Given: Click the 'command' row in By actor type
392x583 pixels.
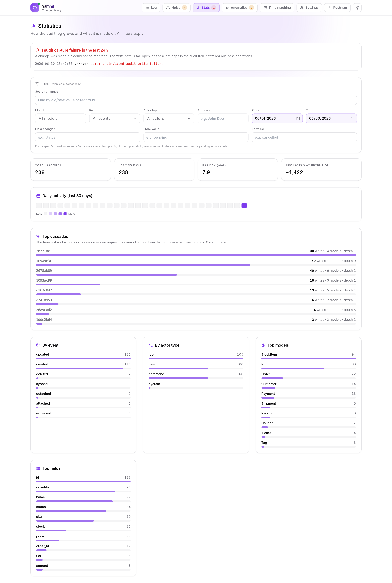Looking at the screenshot, I should click(x=196, y=376).
